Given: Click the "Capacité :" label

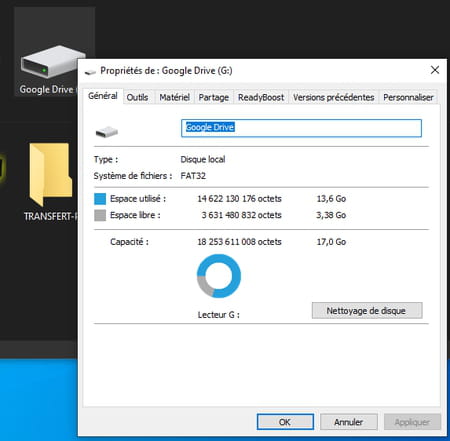Looking at the screenshot, I should point(129,242).
